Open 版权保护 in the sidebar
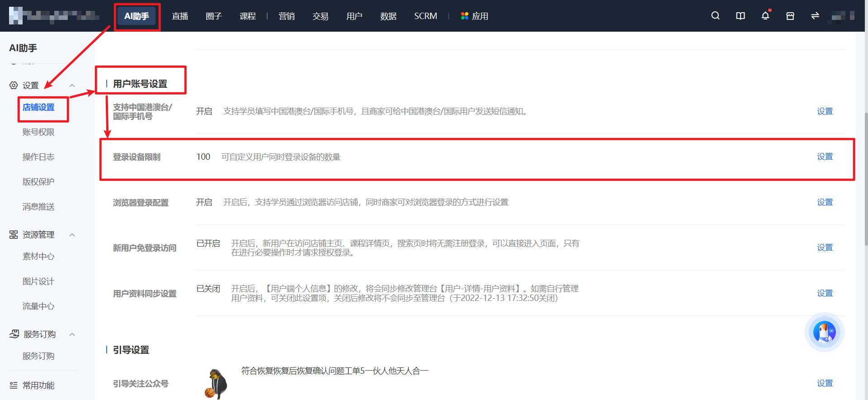 point(38,182)
